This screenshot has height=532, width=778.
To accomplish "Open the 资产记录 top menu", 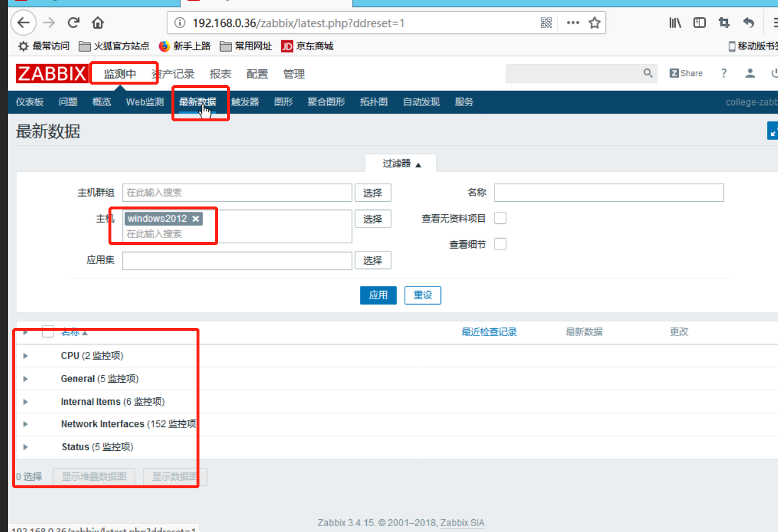I will pyautogui.click(x=173, y=74).
